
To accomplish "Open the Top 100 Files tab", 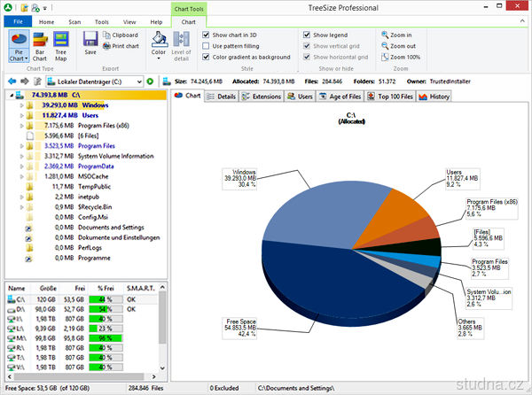I will point(390,97).
